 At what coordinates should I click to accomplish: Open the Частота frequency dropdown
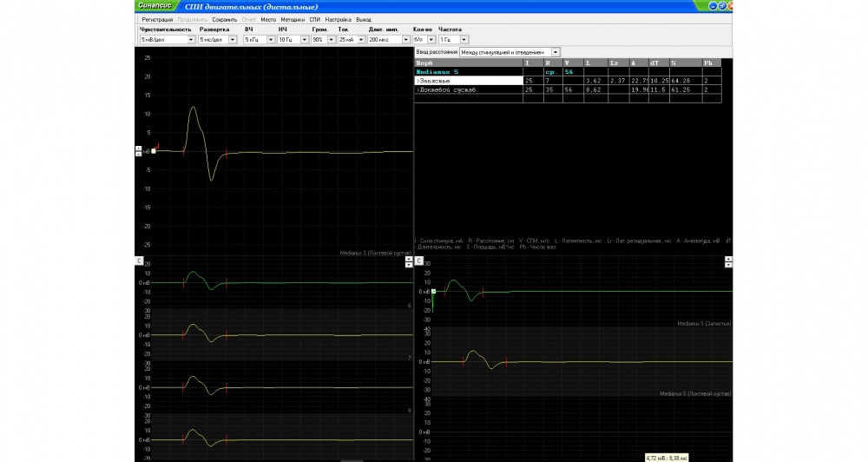(x=464, y=40)
